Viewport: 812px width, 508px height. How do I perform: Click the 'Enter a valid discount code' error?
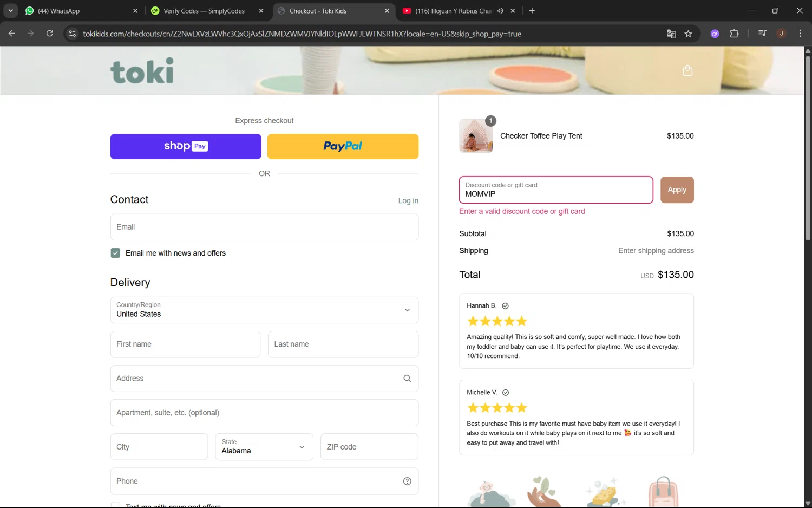[522, 211]
